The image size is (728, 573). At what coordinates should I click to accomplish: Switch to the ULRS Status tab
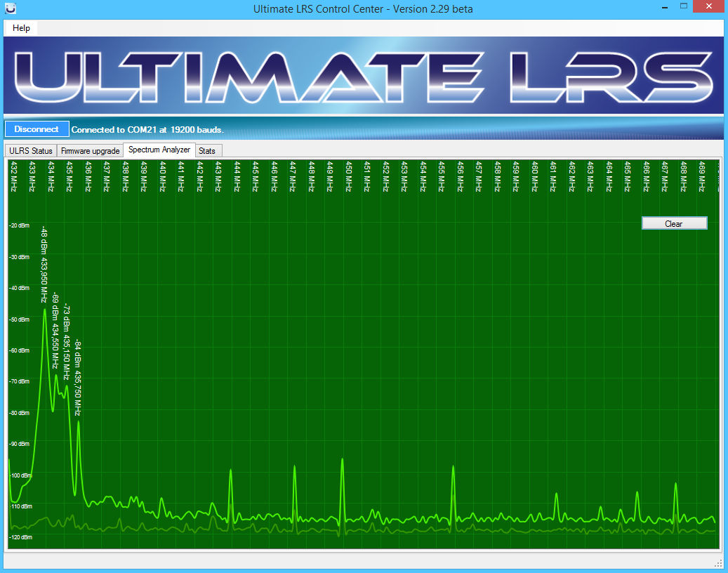pyautogui.click(x=31, y=150)
